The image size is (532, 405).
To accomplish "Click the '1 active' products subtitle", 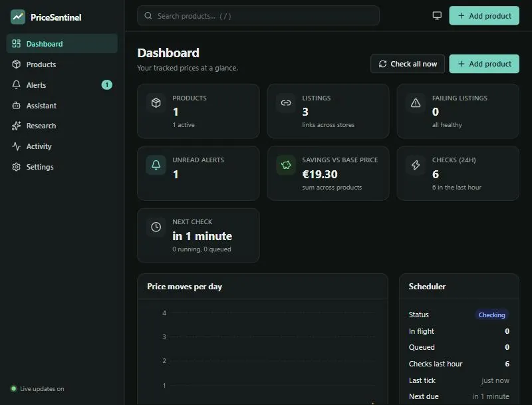I will pos(184,125).
